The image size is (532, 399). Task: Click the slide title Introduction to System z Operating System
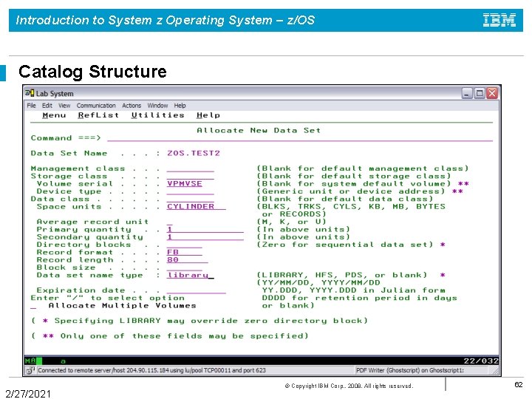166,20
